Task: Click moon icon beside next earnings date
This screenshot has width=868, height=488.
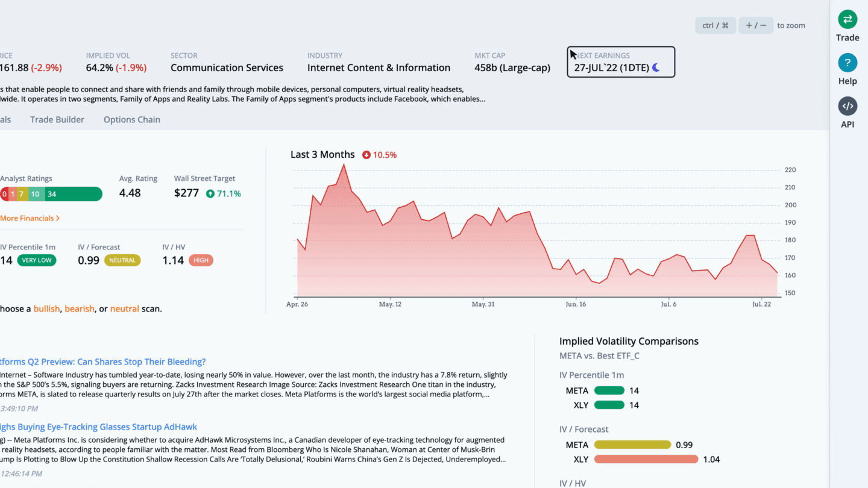Action: [656, 67]
